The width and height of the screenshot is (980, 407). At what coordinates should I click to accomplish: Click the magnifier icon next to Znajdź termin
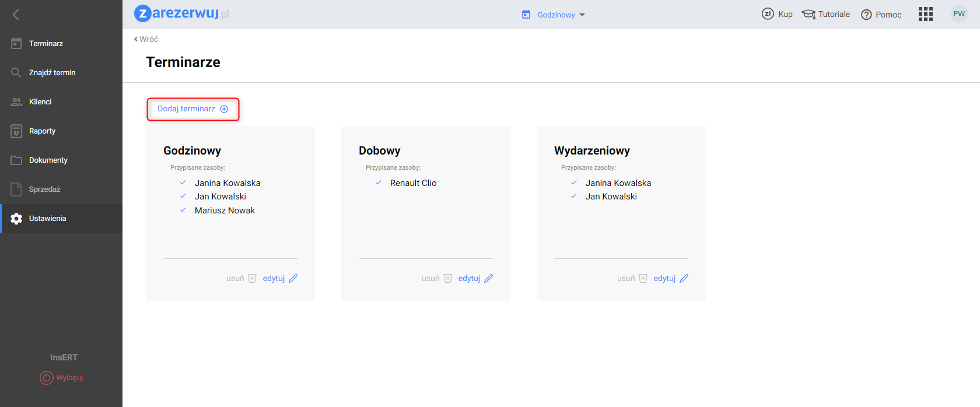[x=16, y=72]
